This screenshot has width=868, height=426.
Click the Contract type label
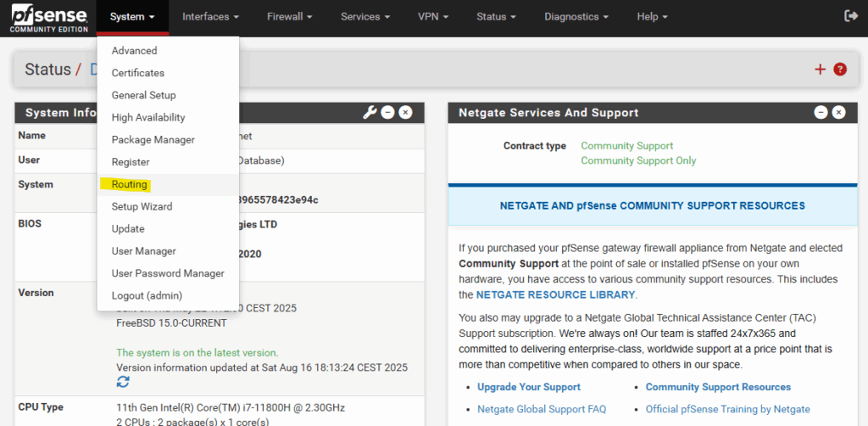coord(535,146)
